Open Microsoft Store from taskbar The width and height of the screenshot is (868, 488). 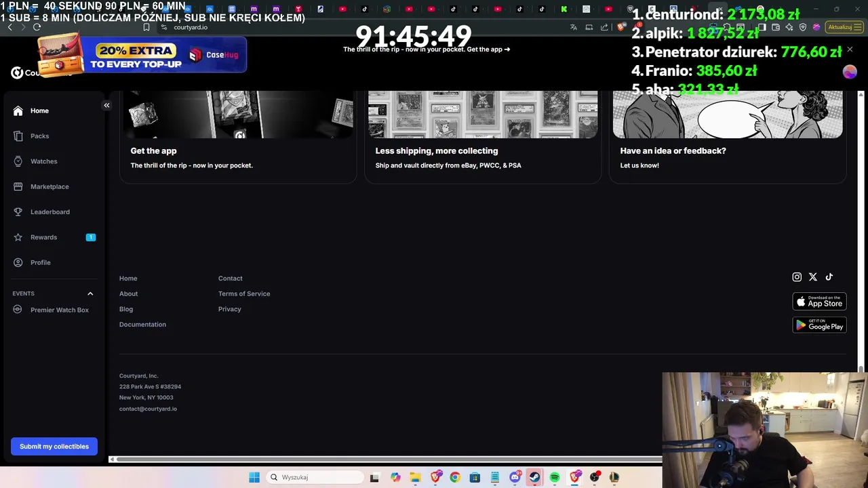click(475, 477)
